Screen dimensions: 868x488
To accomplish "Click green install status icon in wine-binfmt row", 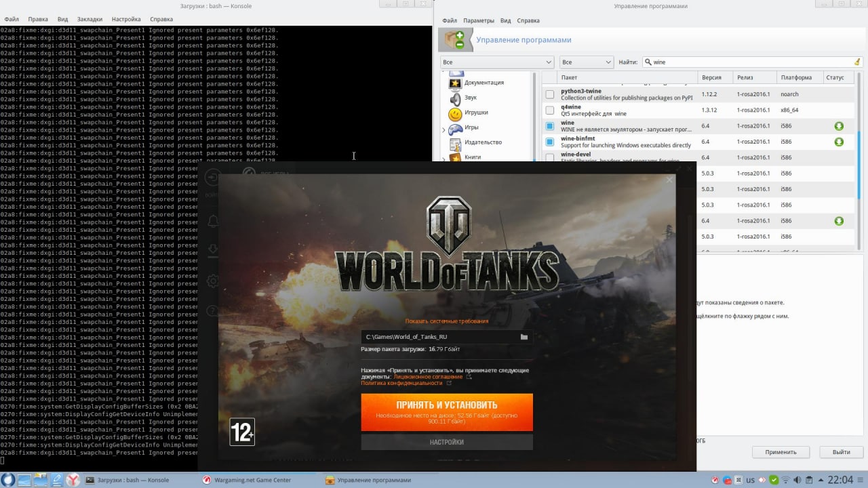I will (839, 142).
